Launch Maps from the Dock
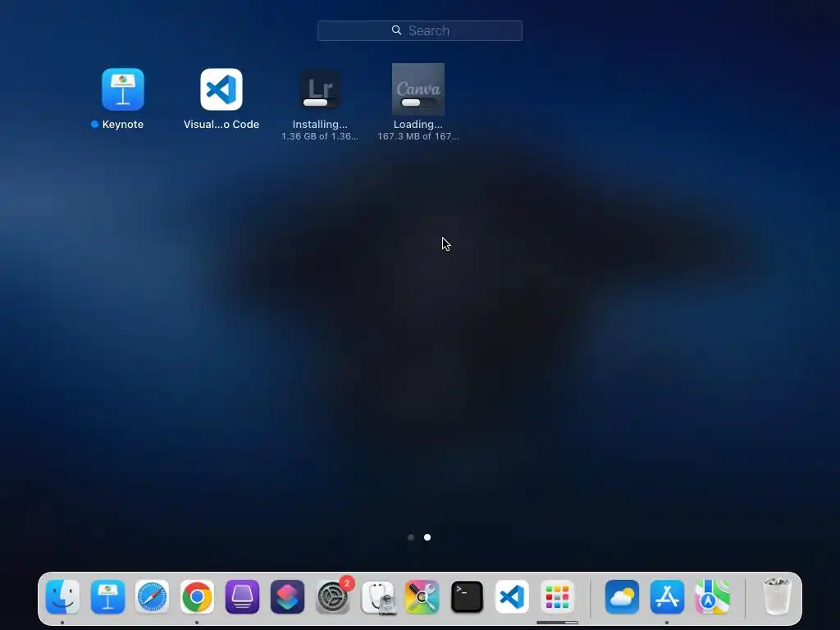840x630 pixels. point(712,596)
